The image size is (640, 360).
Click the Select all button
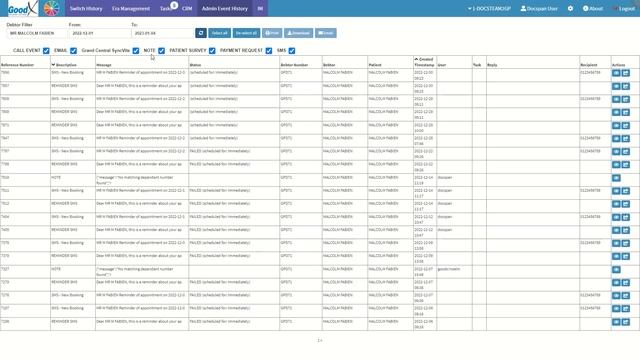click(220, 33)
